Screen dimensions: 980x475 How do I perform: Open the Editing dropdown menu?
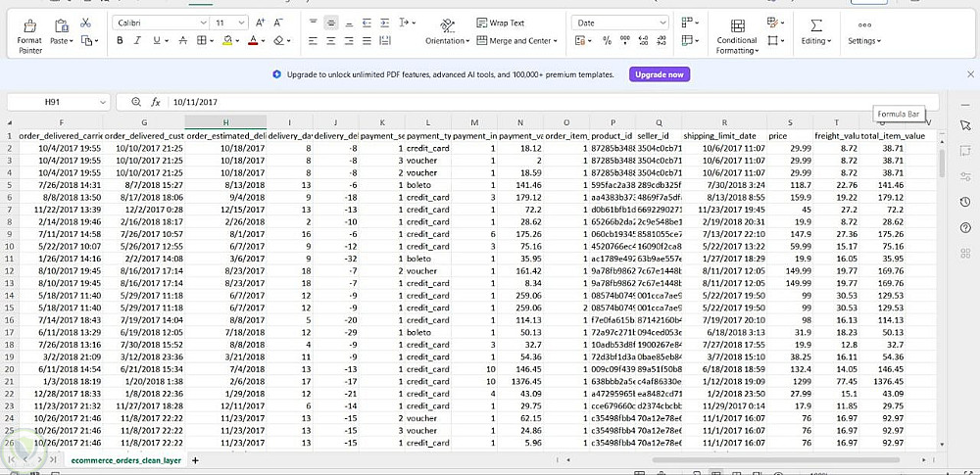[816, 41]
